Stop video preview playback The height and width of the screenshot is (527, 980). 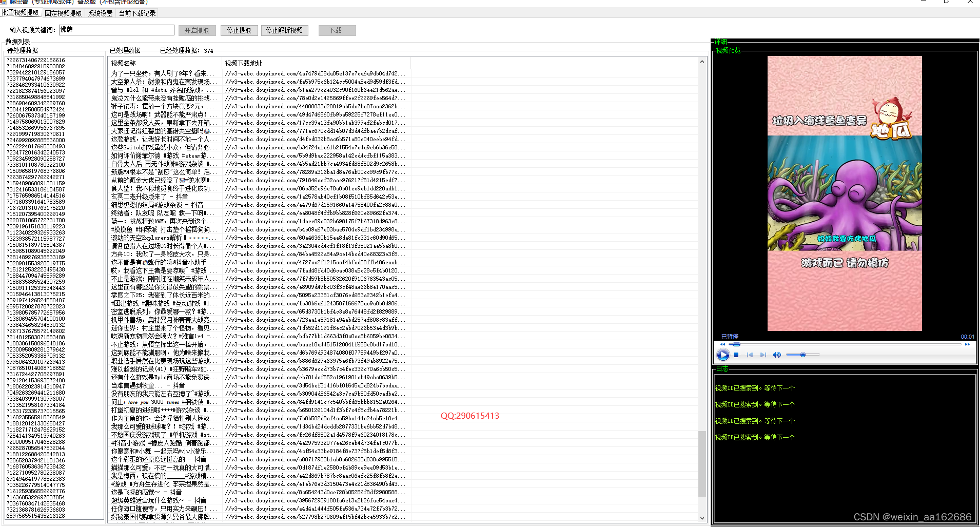[x=736, y=355]
